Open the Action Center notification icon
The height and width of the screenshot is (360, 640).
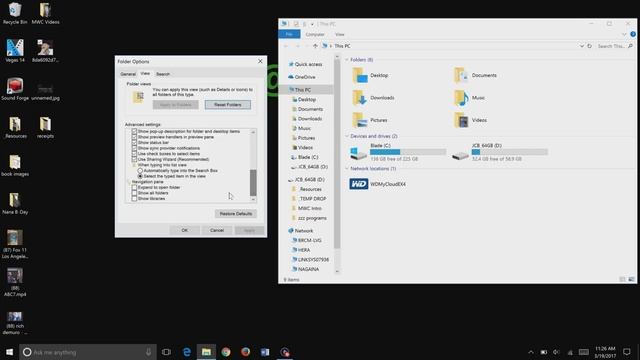[627, 352]
